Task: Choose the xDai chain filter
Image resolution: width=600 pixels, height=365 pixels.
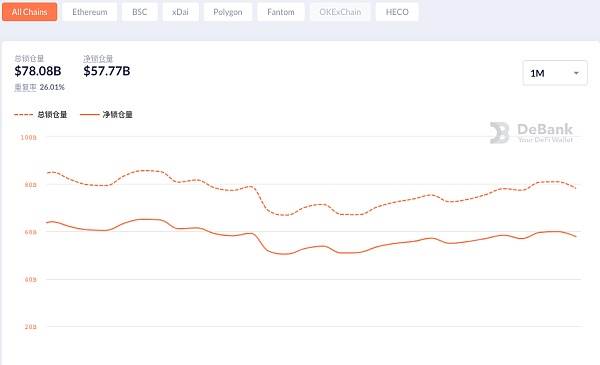Action: tap(180, 12)
